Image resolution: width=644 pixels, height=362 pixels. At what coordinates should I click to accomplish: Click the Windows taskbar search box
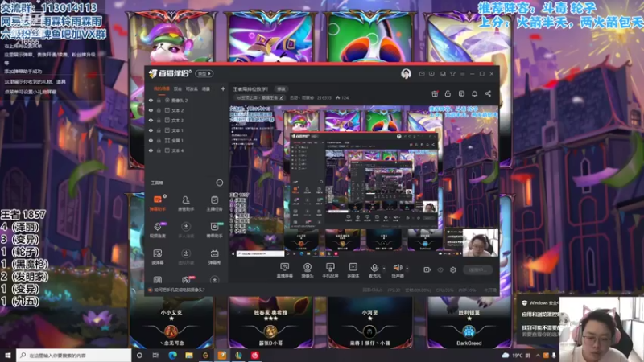pyautogui.click(x=74, y=355)
